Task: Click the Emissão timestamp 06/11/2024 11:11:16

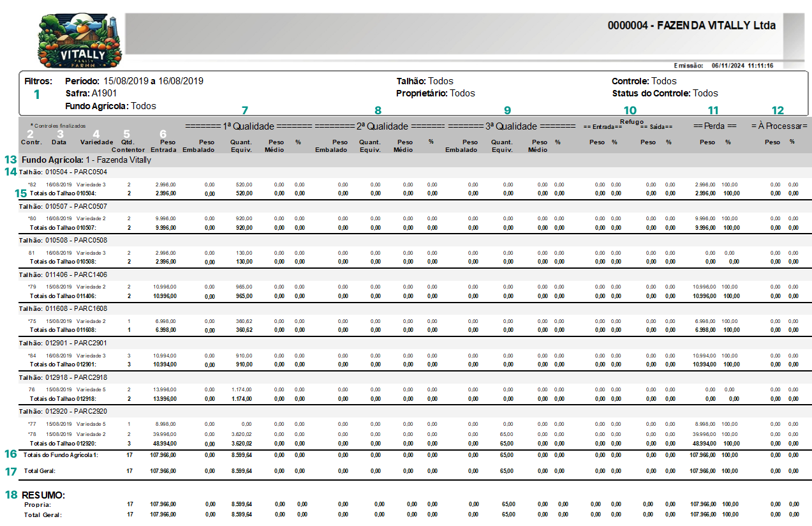Action: point(742,65)
